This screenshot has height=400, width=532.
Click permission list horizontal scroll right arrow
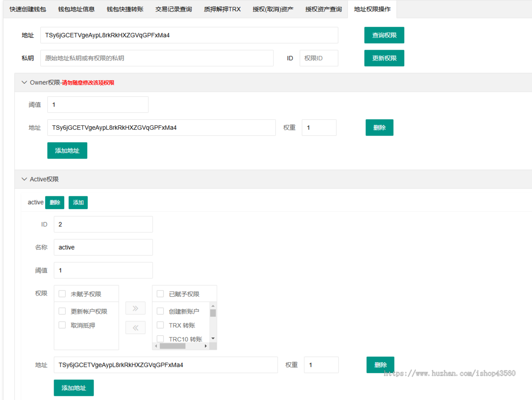(x=206, y=346)
